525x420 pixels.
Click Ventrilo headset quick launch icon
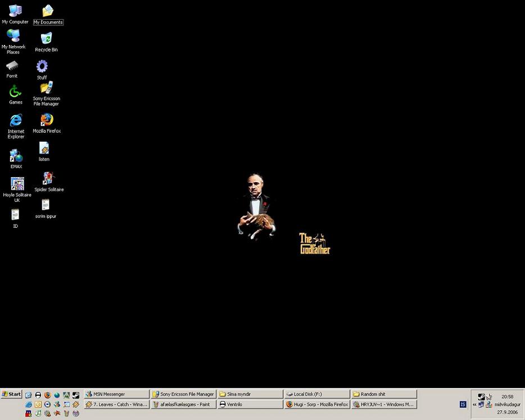pyautogui.click(x=38, y=395)
